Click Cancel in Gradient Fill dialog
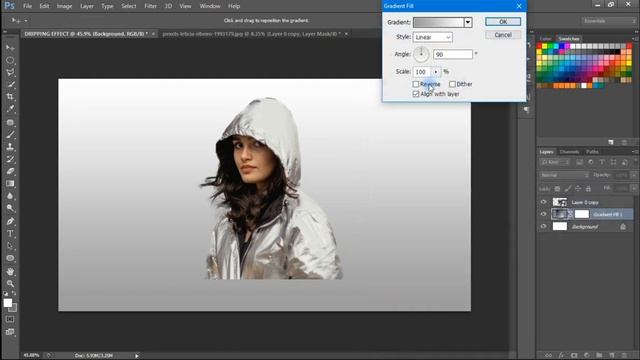Image resolution: width=640 pixels, height=360 pixels. [x=503, y=35]
